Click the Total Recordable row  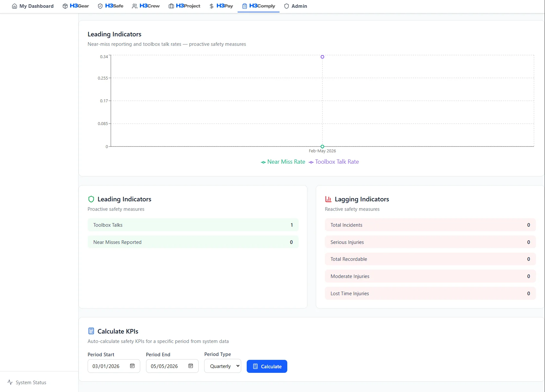[430, 259]
